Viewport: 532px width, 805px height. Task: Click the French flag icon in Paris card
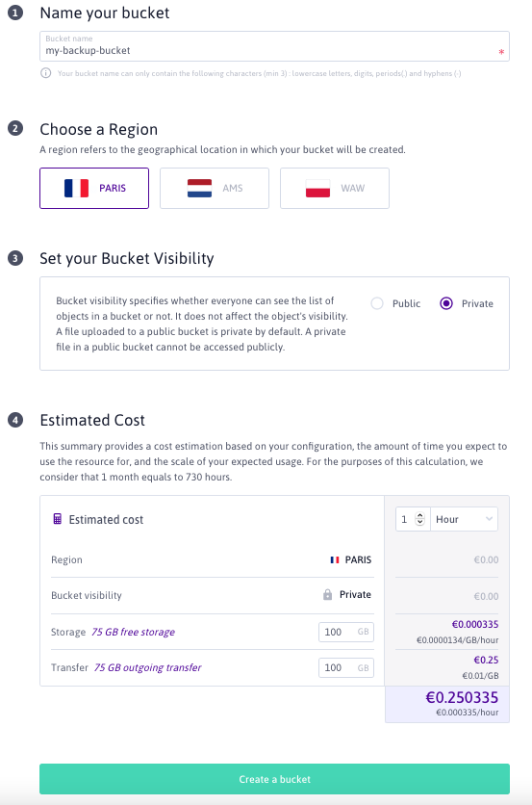[x=76, y=189]
